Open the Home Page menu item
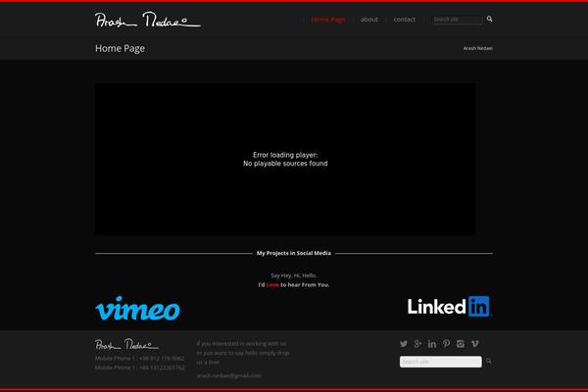This screenshot has width=588, height=392. [328, 20]
